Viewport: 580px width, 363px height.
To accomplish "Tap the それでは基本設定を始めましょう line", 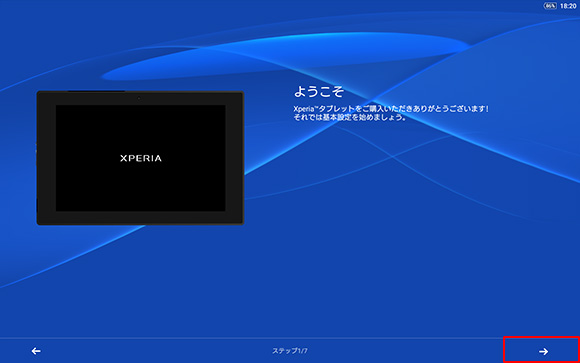I will [350, 117].
